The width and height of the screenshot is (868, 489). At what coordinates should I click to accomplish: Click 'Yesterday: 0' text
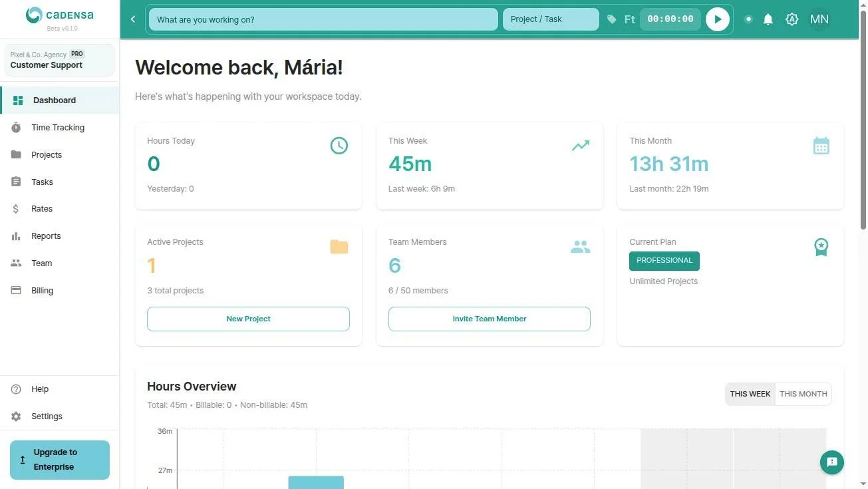(170, 189)
